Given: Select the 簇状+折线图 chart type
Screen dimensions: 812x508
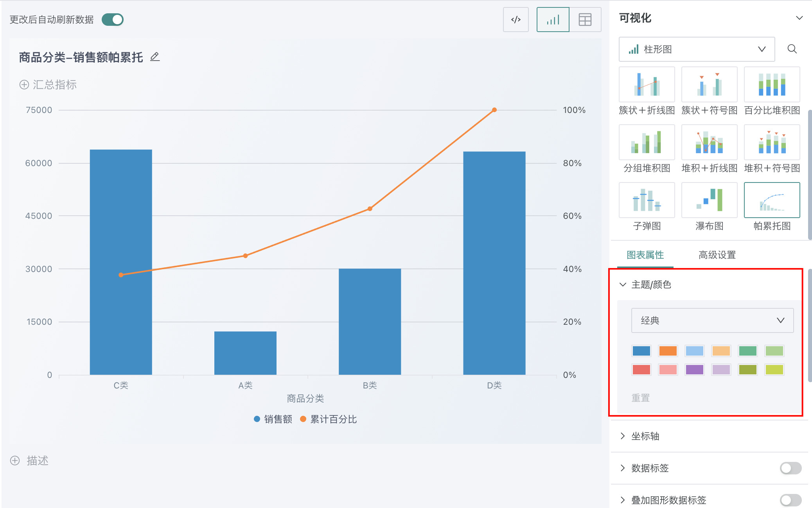Looking at the screenshot, I should click(x=647, y=84).
